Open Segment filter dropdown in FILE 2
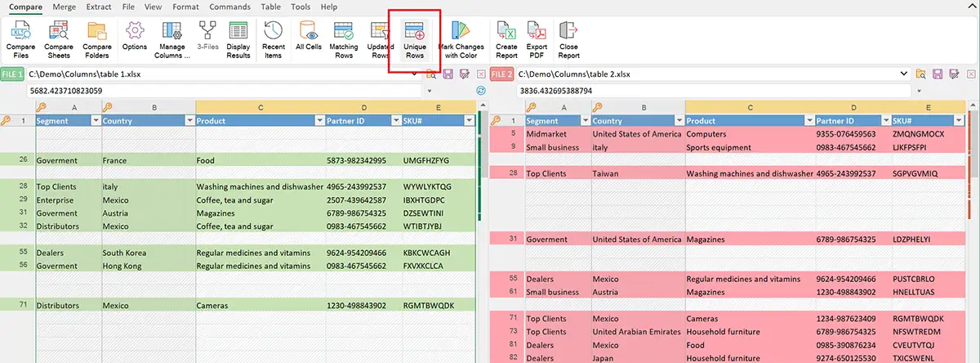 tap(584, 121)
